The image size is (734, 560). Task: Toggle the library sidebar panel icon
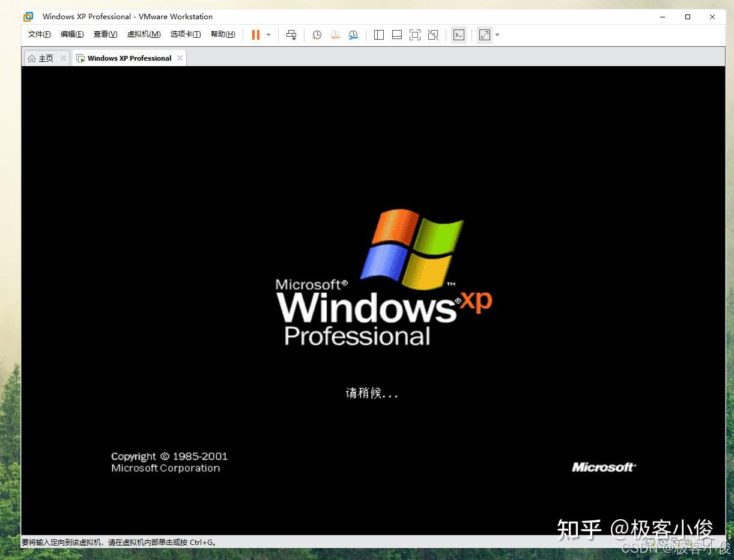coord(379,35)
